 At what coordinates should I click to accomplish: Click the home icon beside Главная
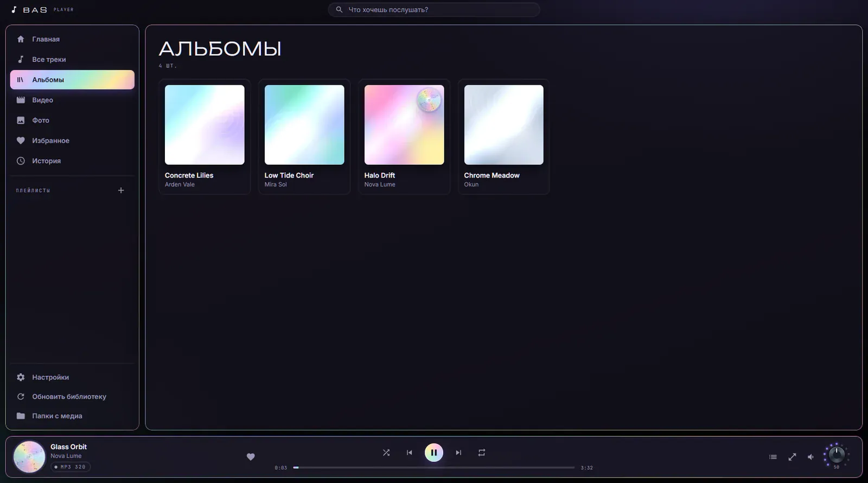21,39
